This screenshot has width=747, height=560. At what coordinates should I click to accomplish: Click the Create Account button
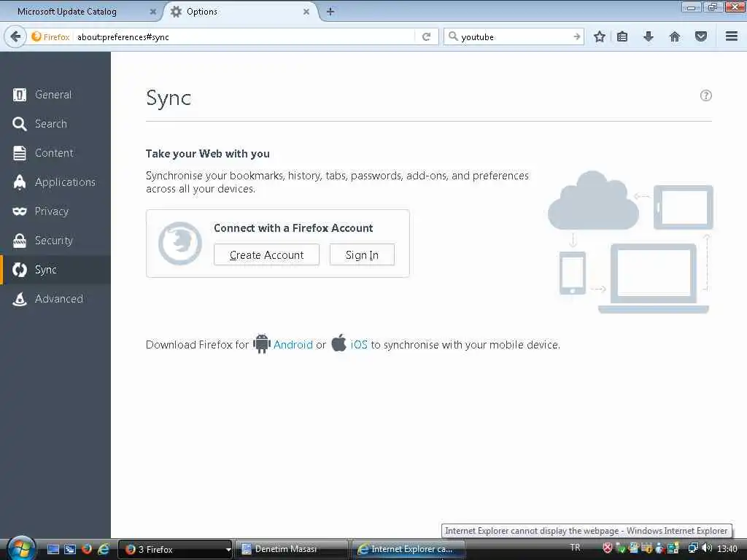coord(266,254)
